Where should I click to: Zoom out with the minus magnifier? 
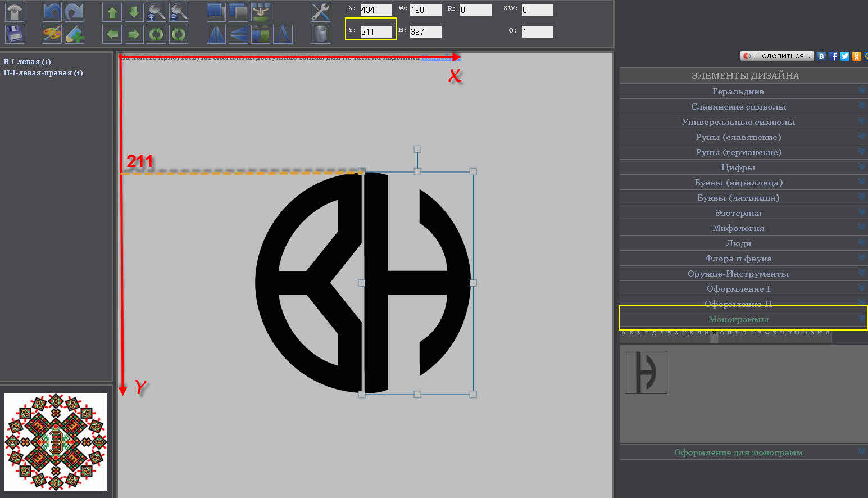(179, 12)
